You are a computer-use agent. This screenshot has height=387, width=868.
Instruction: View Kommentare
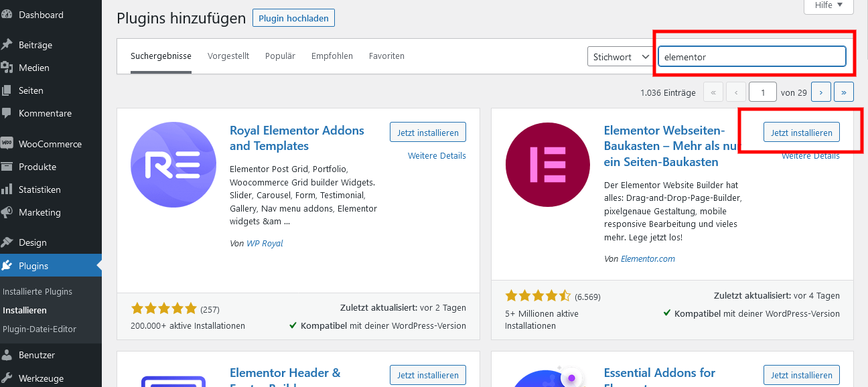click(45, 113)
